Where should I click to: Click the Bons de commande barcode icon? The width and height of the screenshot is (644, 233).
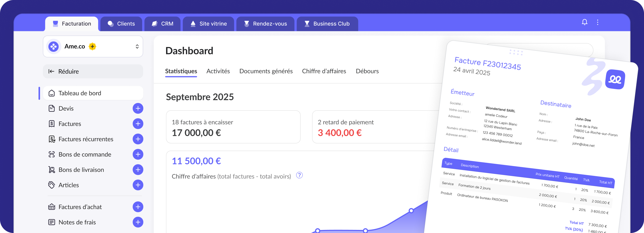point(52,154)
